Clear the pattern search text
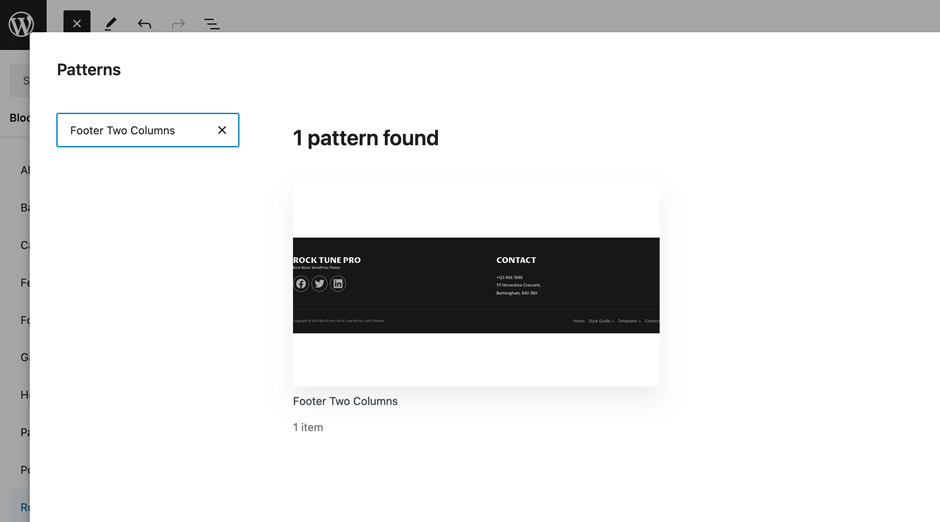This screenshot has width=940, height=522. (x=222, y=130)
